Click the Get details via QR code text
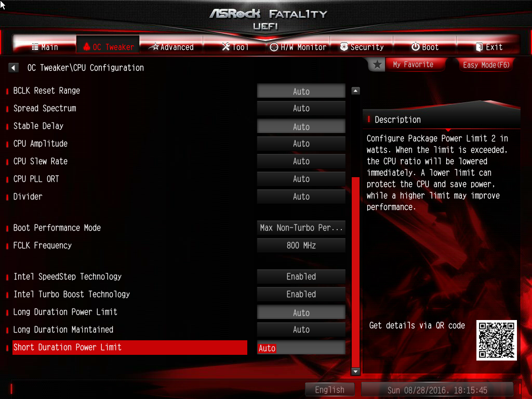532x399 pixels. point(417,325)
